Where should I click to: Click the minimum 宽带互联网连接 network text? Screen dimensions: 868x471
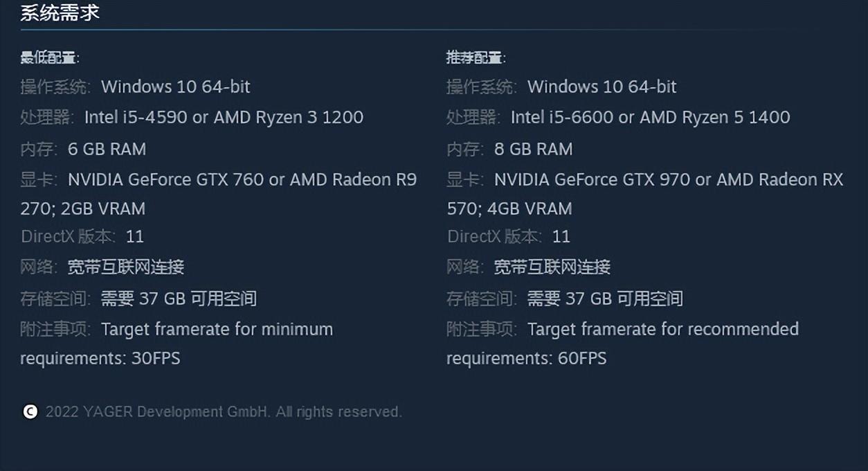[126, 267]
